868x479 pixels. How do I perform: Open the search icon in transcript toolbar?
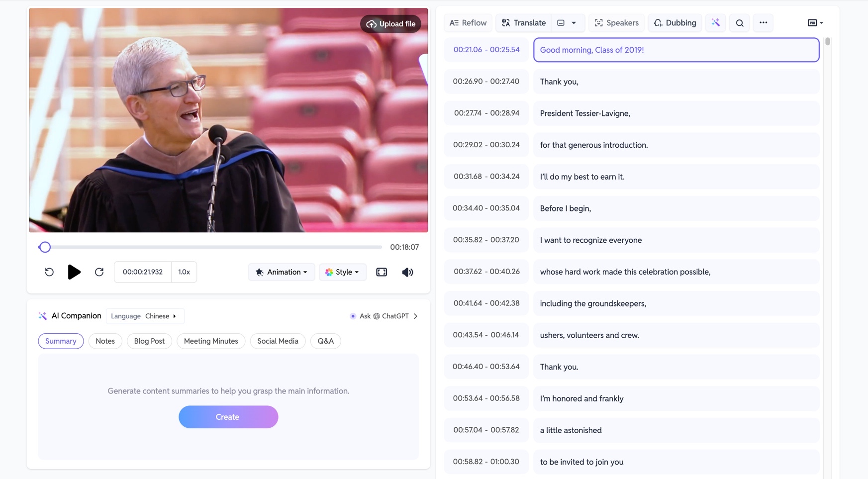pos(740,23)
